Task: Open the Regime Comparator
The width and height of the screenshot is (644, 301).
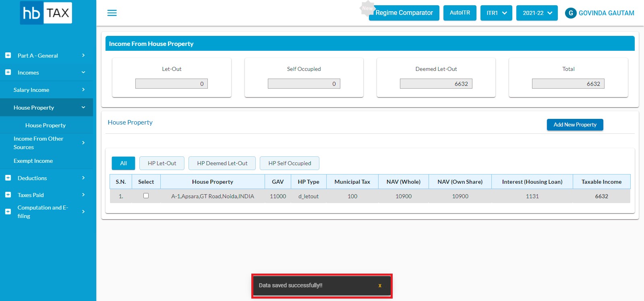Action: 404,13
